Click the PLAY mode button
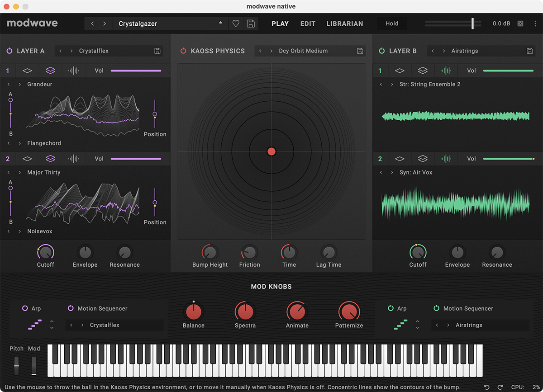The width and height of the screenshot is (543, 392). click(x=280, y=24)
